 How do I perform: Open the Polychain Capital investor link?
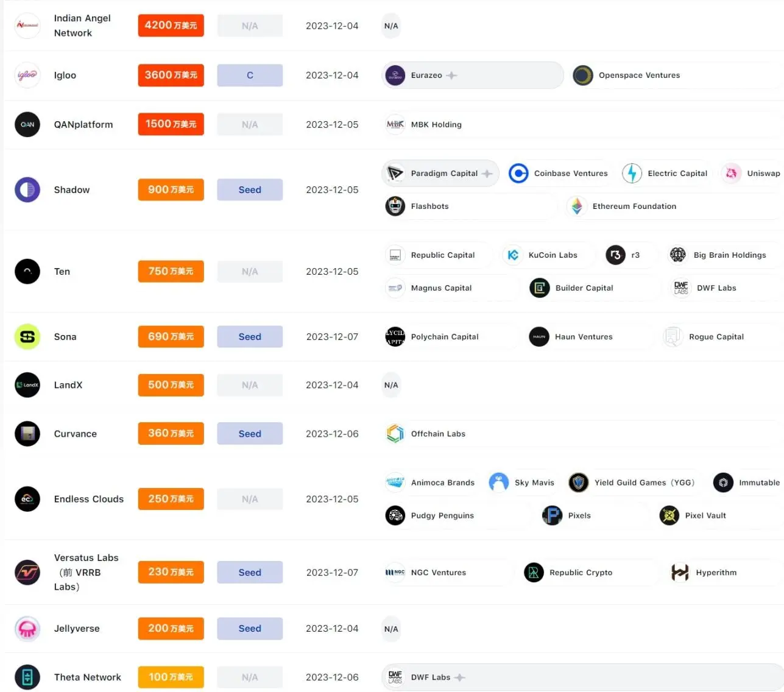point(444,337)
